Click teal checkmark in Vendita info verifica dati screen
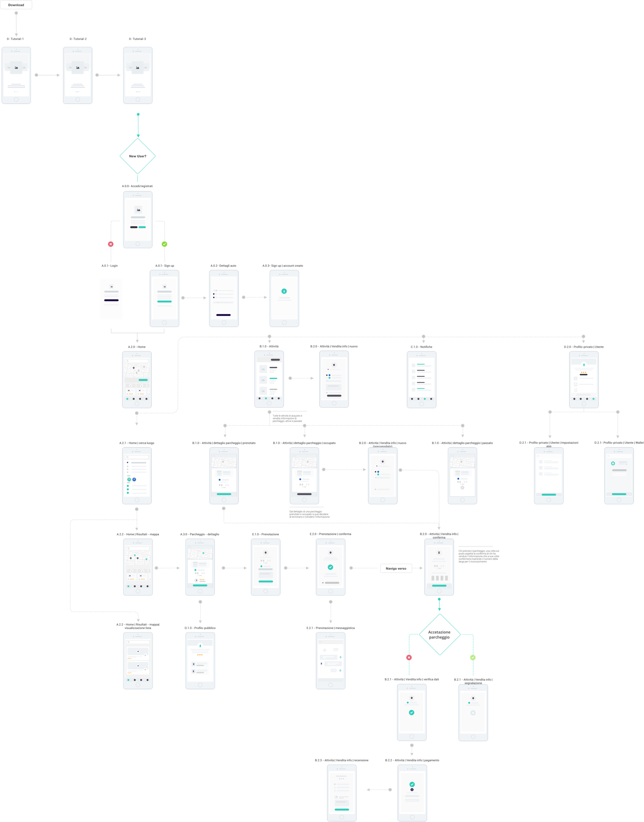644x822 pixels. coord(412,713)
